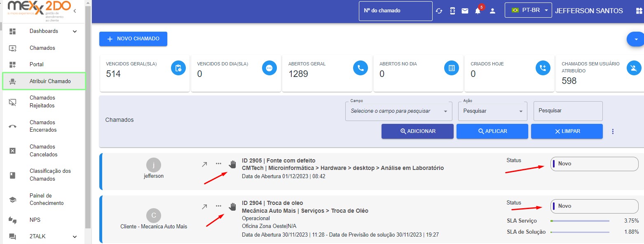Click the refresh icon in the top bar
644x244 pixels.
pyautogui.click(x=439, y=11)
